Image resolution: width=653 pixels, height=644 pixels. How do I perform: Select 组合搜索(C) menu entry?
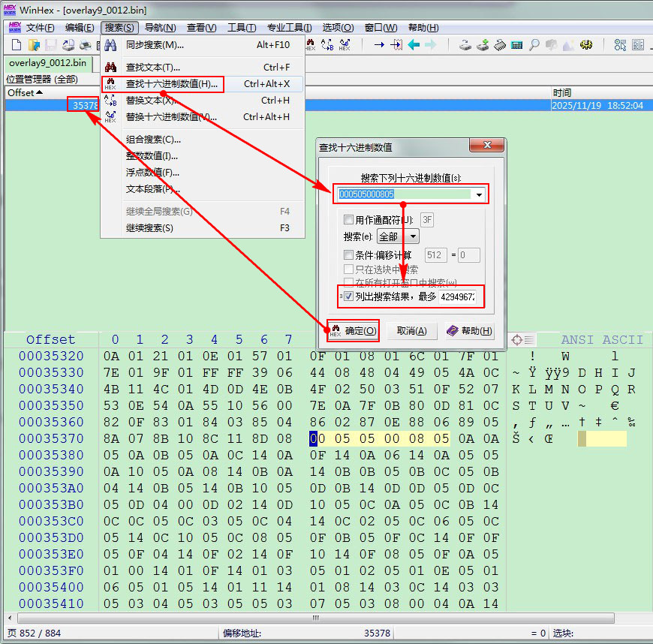[203, 139]
